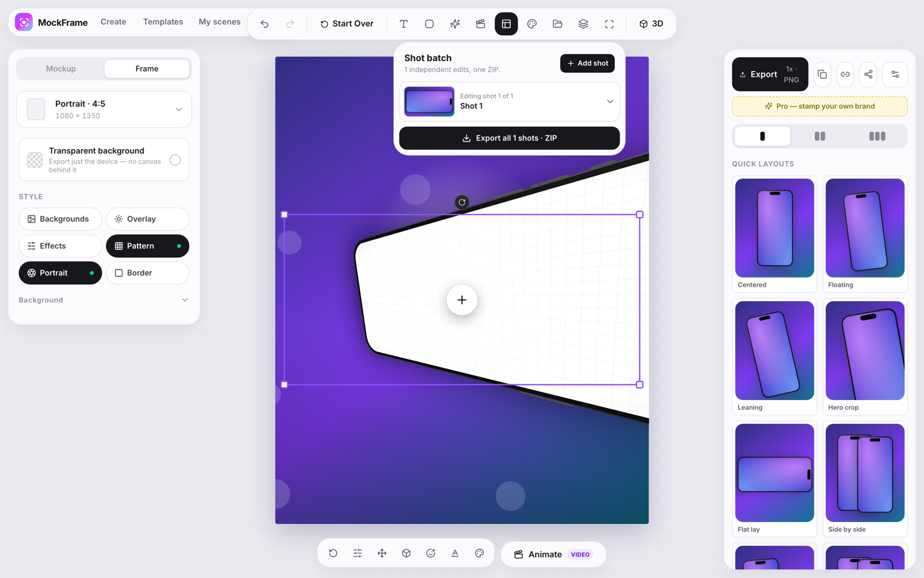This screenshot has width=924, height=578.
Task: Enable Transparent background radio
Action: tap(175, 160)
